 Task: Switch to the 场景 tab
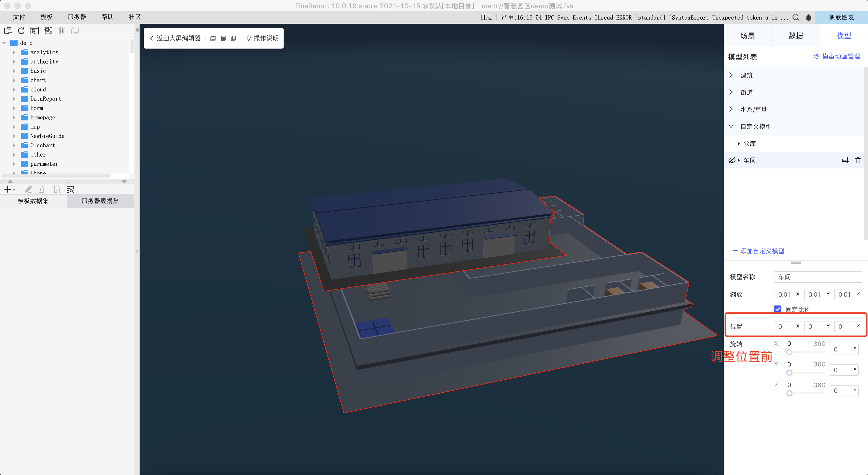point(747,36)
